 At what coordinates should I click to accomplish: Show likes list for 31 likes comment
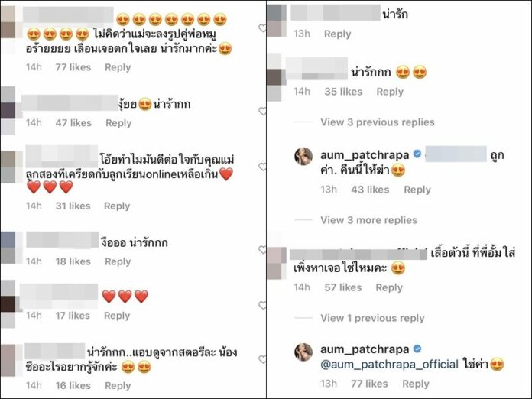pyautogui.click(x=73, y=206)
